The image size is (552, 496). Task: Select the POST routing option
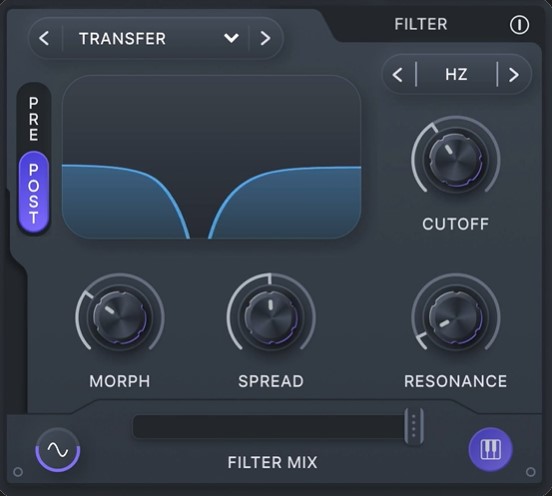pos(34,193)
